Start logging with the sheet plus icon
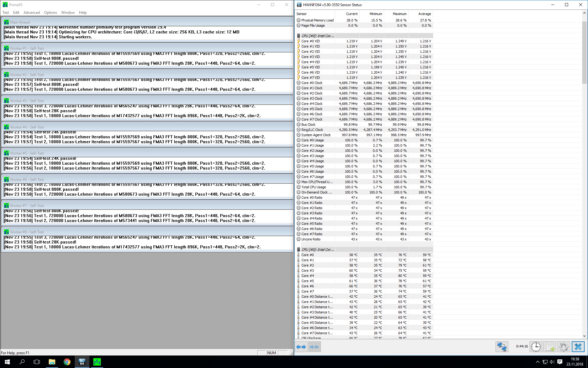588x368 pixels. 550,347
